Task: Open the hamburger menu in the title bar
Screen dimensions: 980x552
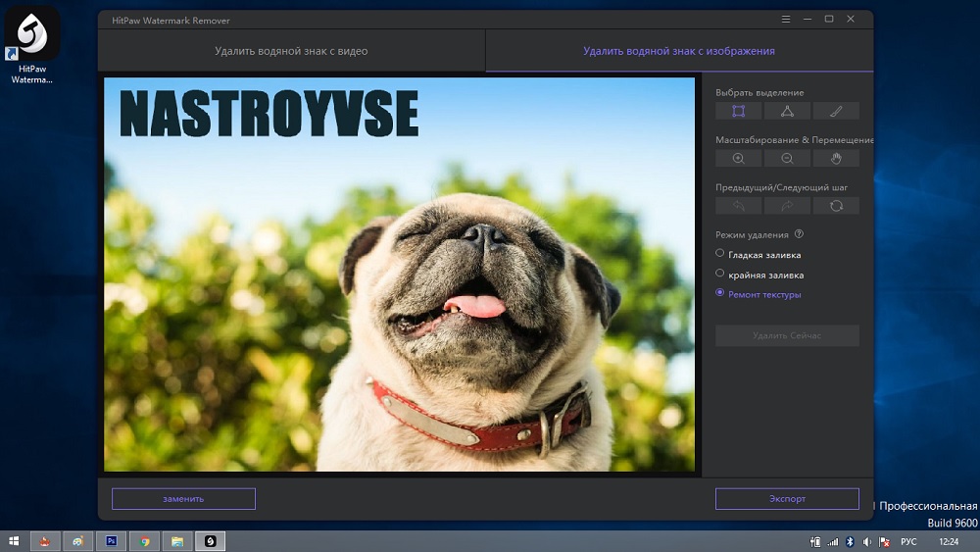Action: point(785,20)
